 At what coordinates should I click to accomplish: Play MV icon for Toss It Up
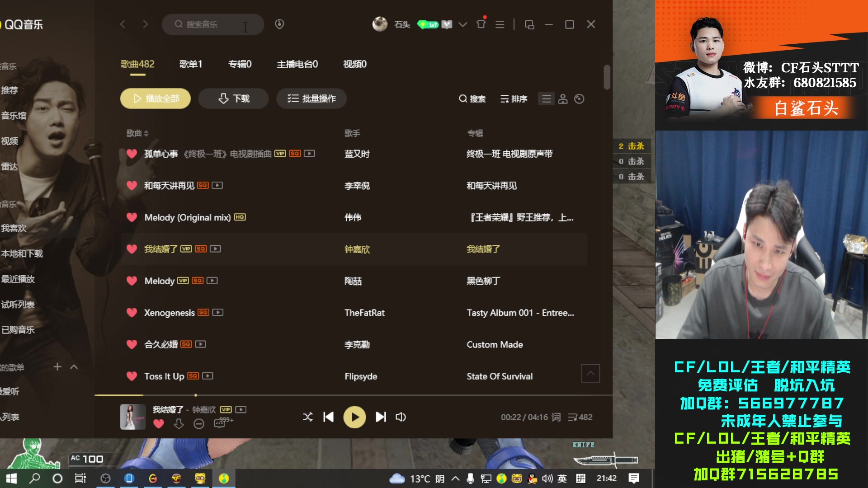tap(208, 376)
